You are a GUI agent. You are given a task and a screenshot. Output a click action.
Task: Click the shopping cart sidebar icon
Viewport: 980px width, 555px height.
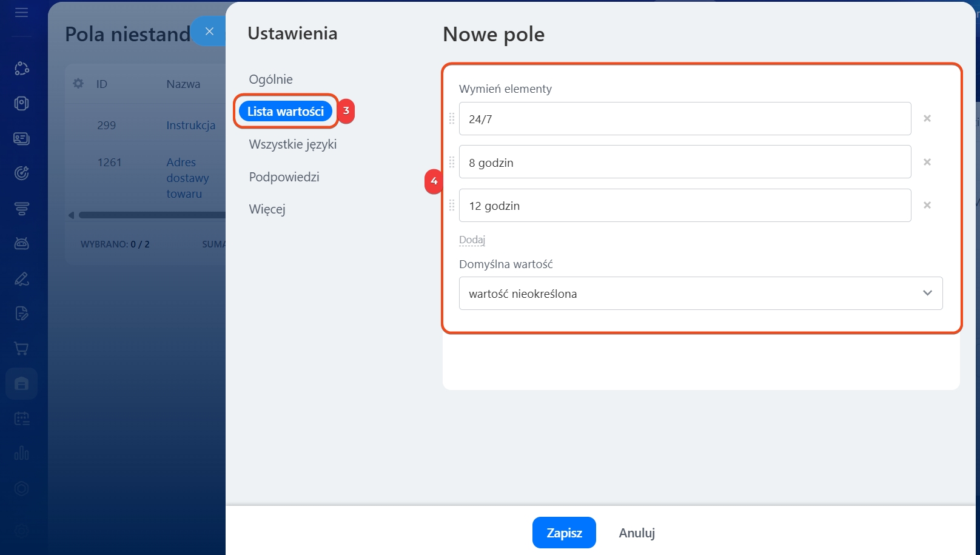(21, 349)
